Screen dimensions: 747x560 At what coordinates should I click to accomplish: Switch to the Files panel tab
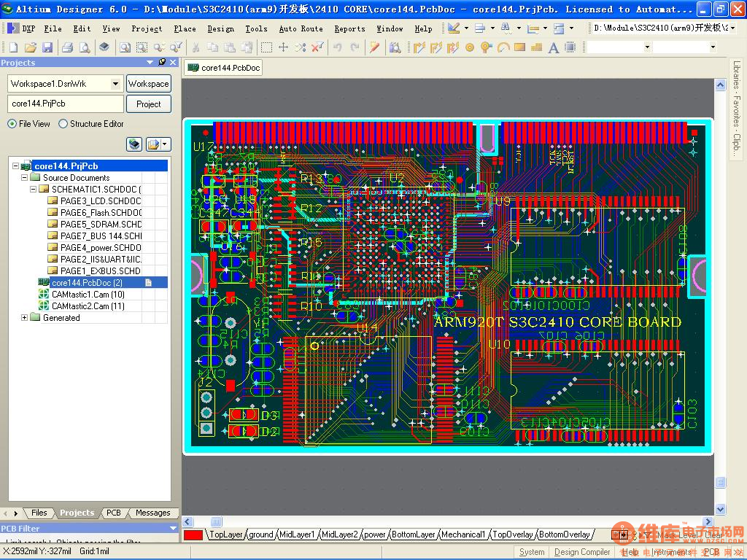coord(39,513)
